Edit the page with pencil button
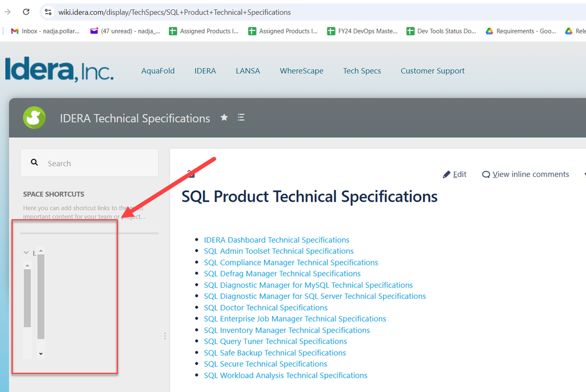The height and width of the screenshot is (392, 586). [455, 175]
